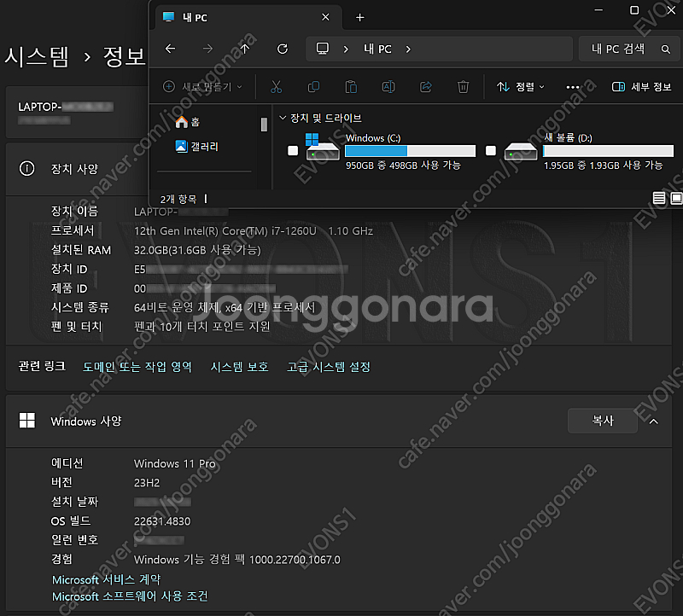The width and height of the screenshot is (683, 616).
Task: Click processor value 12th Gen Intel i7-1260U
Action: pos(254,231)
